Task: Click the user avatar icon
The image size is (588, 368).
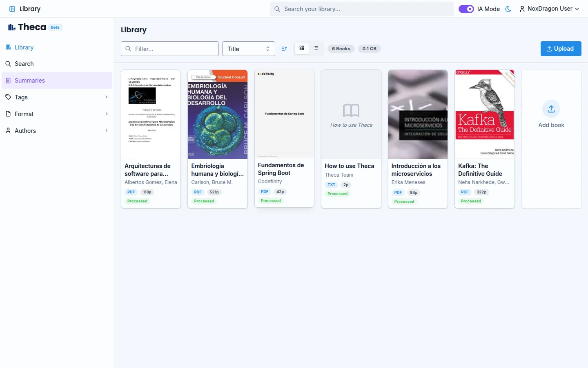Action: point(522,9)
